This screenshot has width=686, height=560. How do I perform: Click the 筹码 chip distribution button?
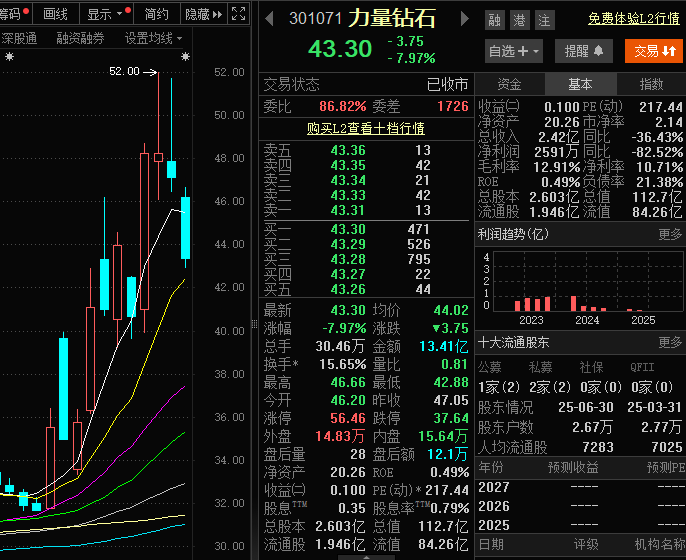pyautogui.click(x=14, y=14)
